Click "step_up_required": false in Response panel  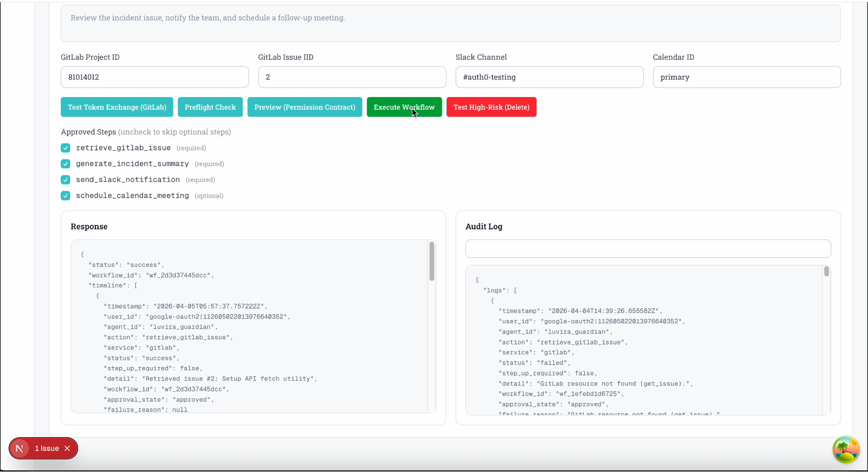pos(153,369)
